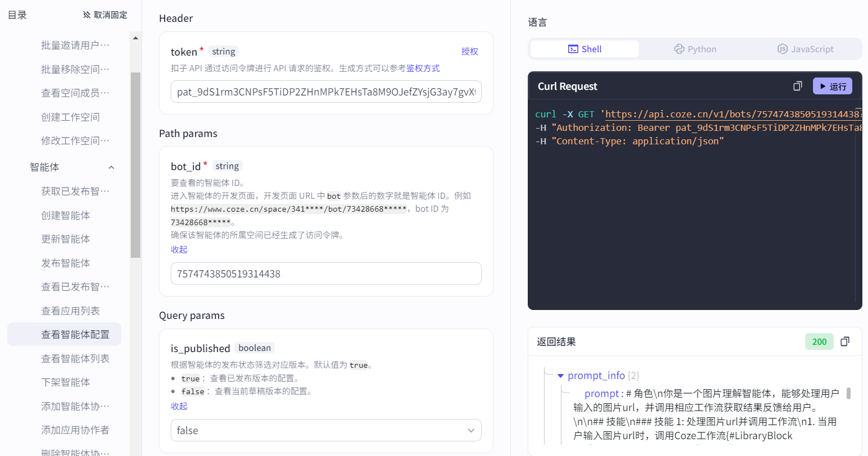Collapse the 智能体 sidebar section

pyautogui.click(x=111, y=167)
